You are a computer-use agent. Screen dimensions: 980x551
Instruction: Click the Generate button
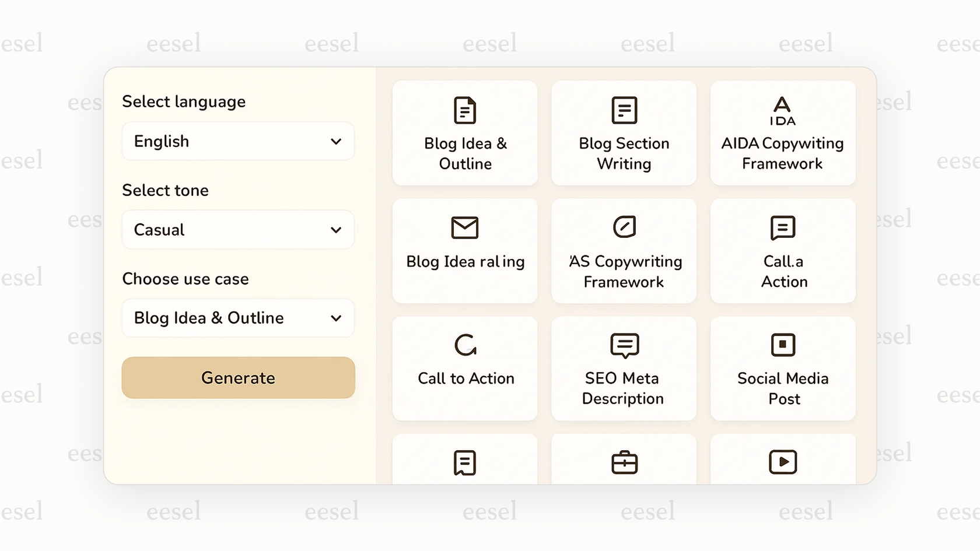237,378
